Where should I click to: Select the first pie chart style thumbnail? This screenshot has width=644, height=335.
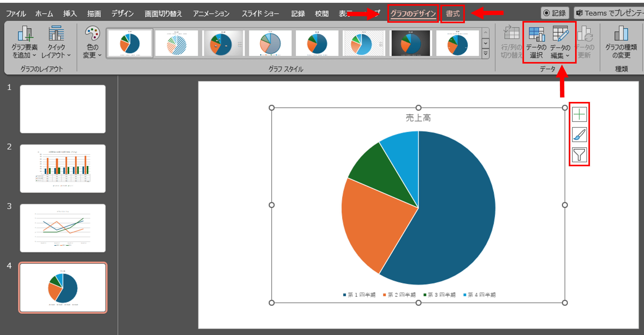click(129, 43)
